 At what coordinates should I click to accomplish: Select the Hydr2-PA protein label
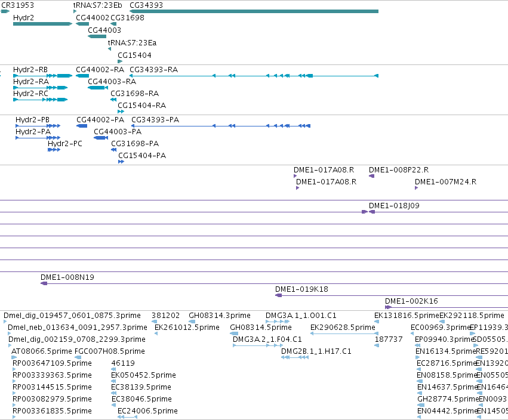click(33, 132)
